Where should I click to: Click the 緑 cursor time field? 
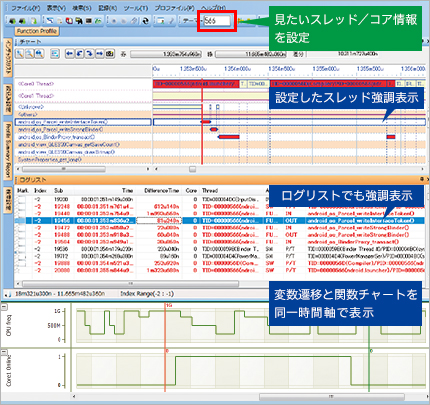pos(251,54)
